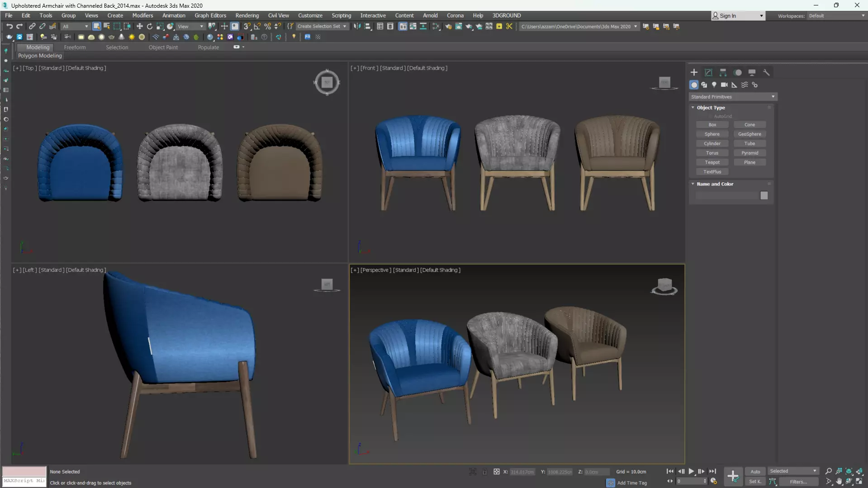
Task: Create a Sphere primitive
Action: pyautogui.click(x=712, y=134)
